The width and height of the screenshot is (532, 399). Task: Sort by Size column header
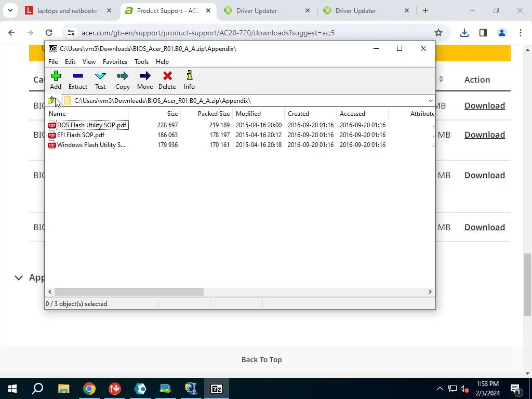tap(155, 114)
